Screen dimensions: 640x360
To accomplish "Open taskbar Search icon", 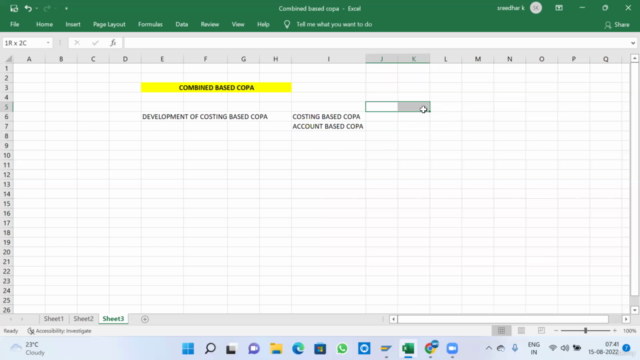I will [210, 349].
